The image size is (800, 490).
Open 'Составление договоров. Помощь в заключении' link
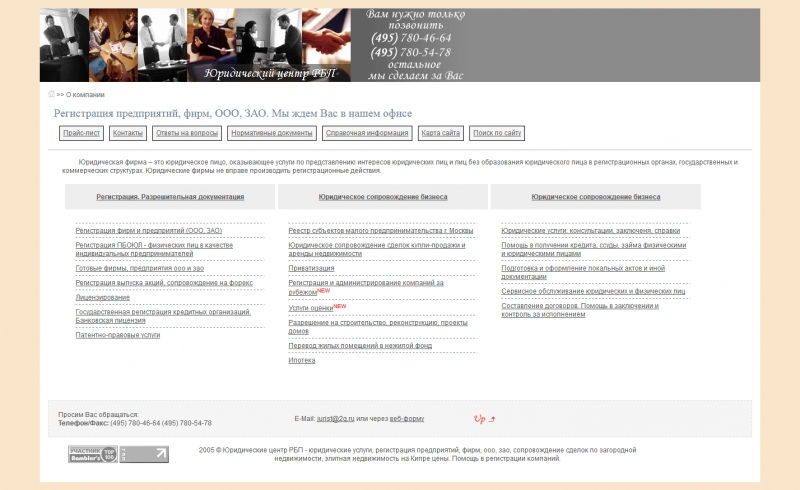tap(580, 310)
